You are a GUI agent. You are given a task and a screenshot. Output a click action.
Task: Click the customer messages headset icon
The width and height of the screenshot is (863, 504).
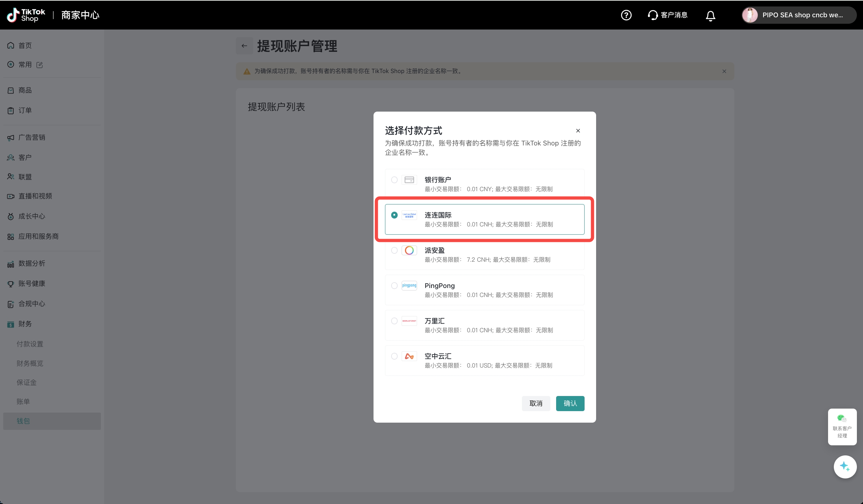653,15
